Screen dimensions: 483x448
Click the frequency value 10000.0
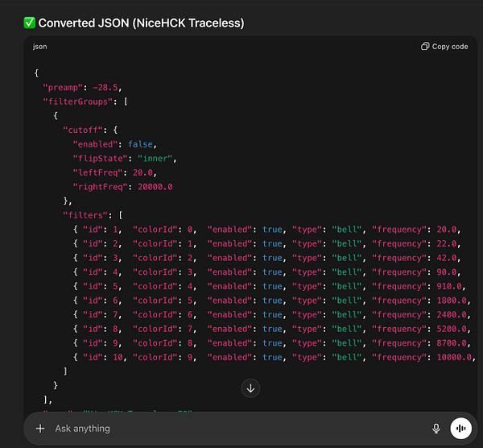click(454, 357)
